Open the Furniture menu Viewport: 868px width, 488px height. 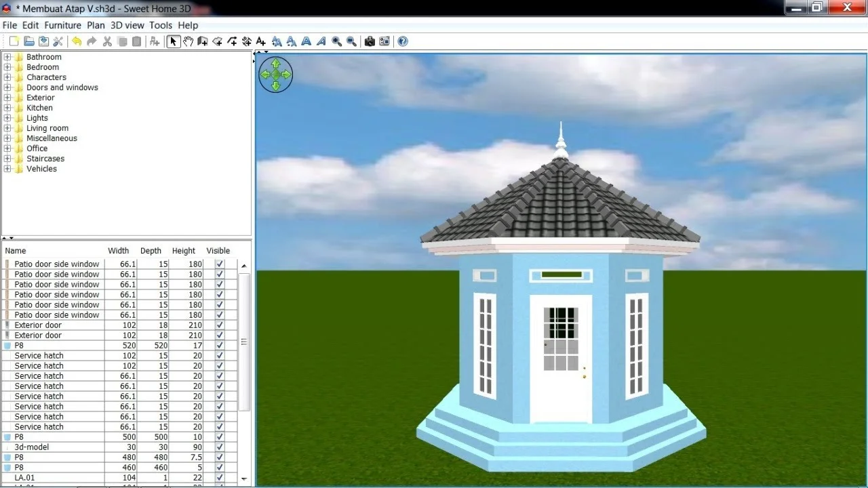tap(62, 25)
